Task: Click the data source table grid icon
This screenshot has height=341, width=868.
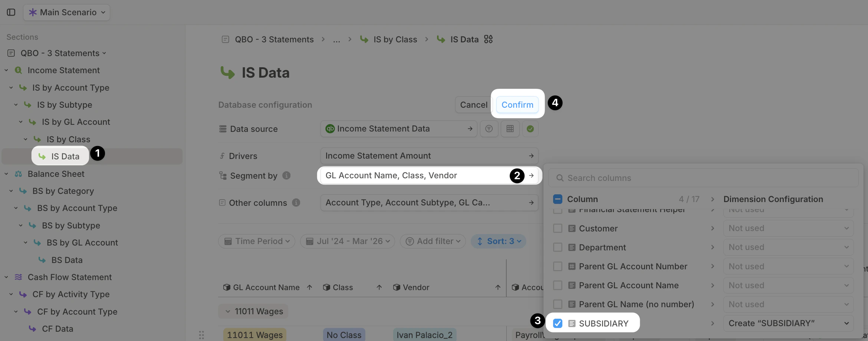Action: point(510,129)
